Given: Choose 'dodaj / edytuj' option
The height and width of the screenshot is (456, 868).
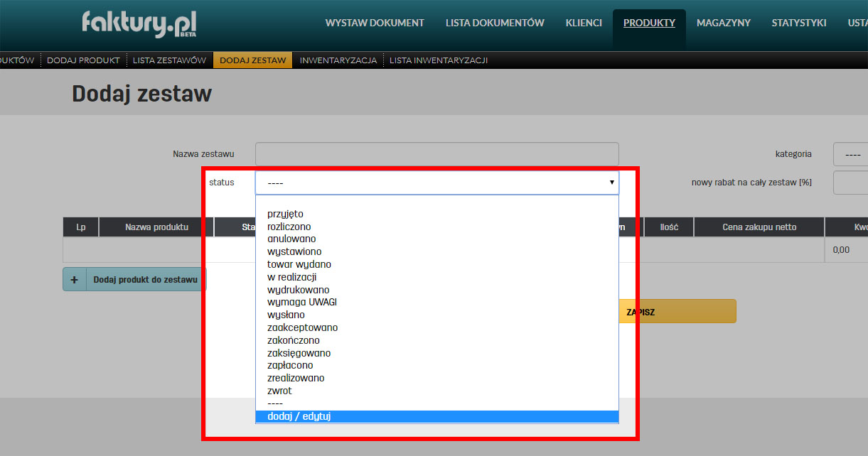Looking at the screenshot, I should click(x=299, y=416).
